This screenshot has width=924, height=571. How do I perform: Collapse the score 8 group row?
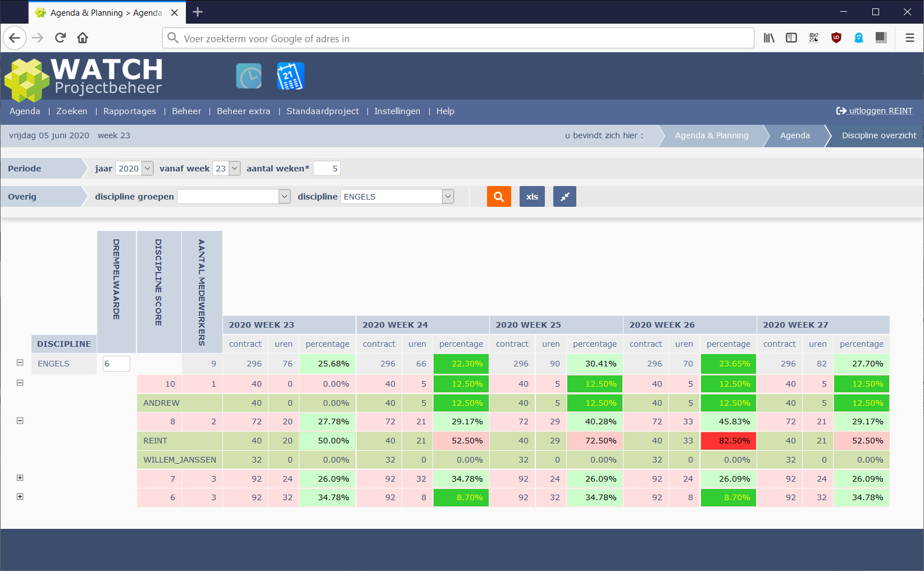[20, 420]
